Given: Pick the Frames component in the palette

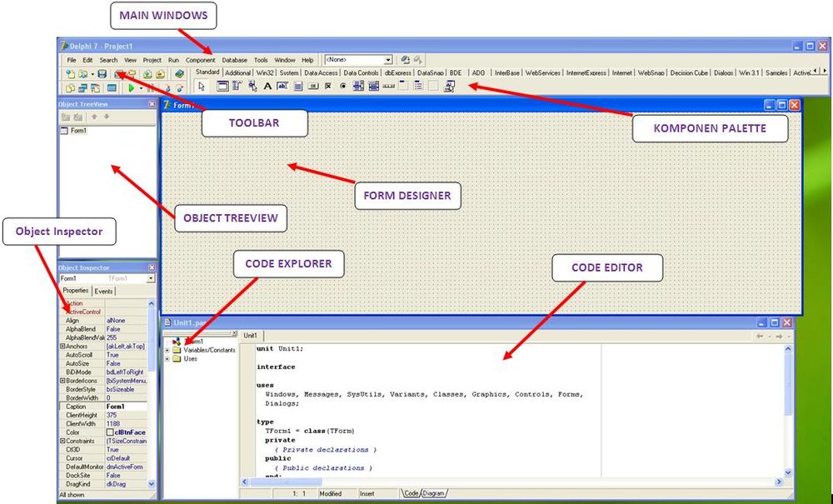Looking at the screenshot, I should click(223, 86).
